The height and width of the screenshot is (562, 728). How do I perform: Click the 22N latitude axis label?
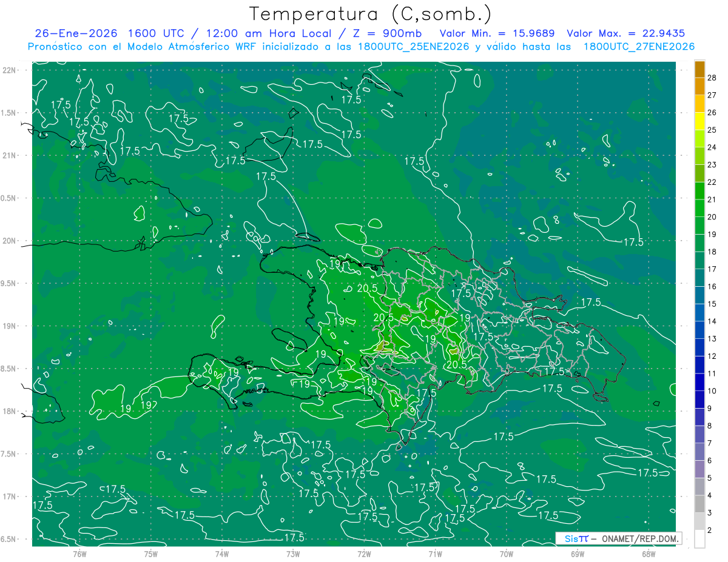[x=10, y=70]
